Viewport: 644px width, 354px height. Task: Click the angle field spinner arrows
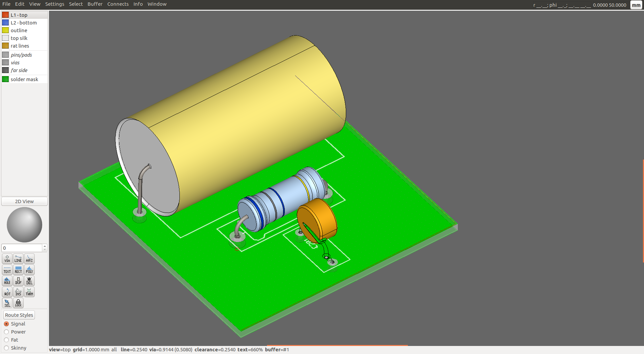(x=45, y=248)
